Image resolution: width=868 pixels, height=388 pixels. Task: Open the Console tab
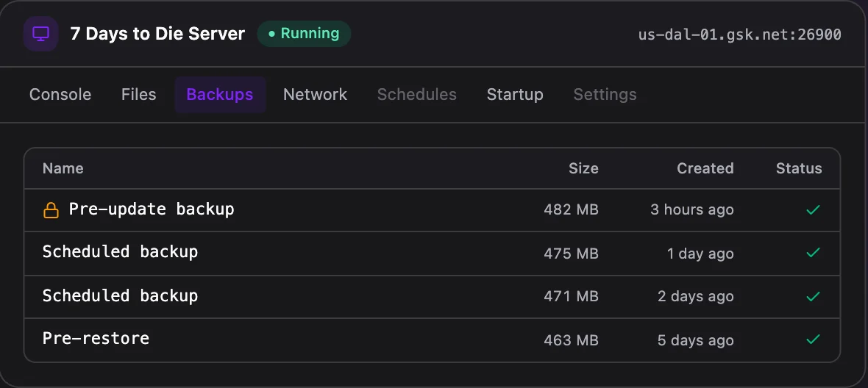tap(60, 95)
